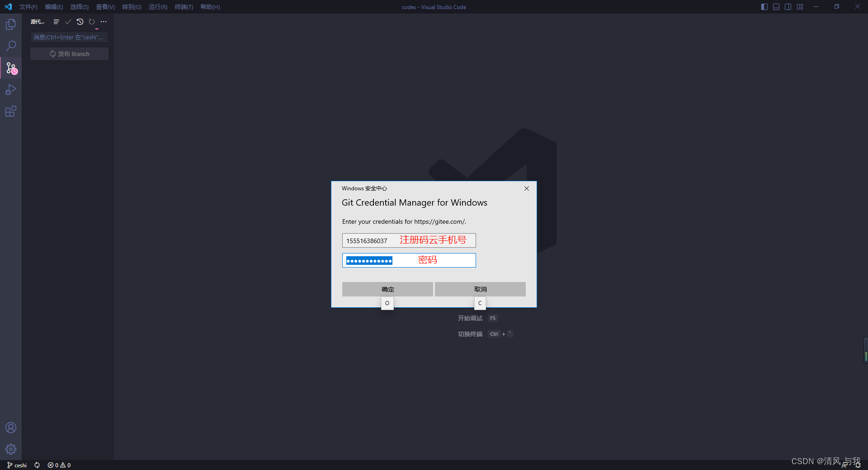Open the 文件(F) menu
This screenshot has height=470, width=868.
tap(28, 7)
